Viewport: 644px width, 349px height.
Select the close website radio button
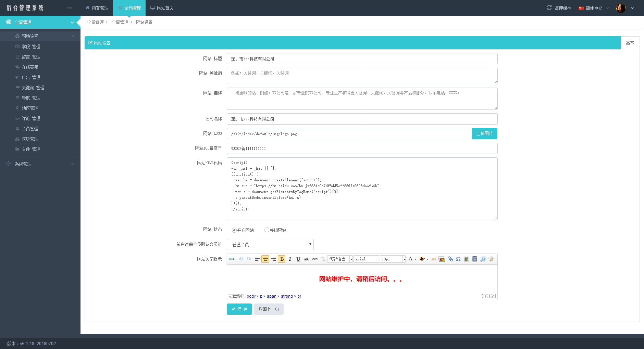[x=267, y=230]
